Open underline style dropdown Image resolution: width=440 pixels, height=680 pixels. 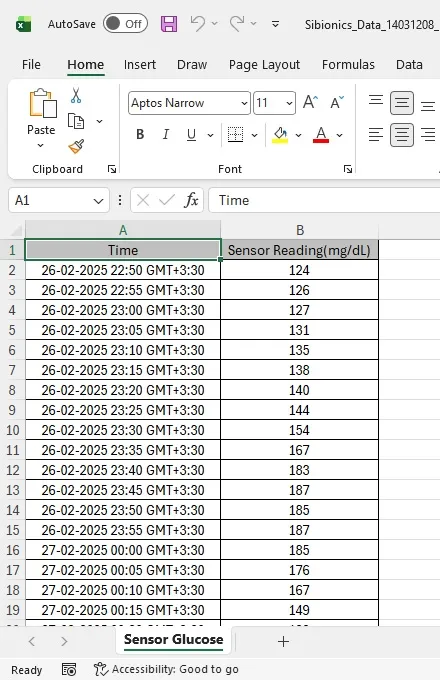(210, 135)
